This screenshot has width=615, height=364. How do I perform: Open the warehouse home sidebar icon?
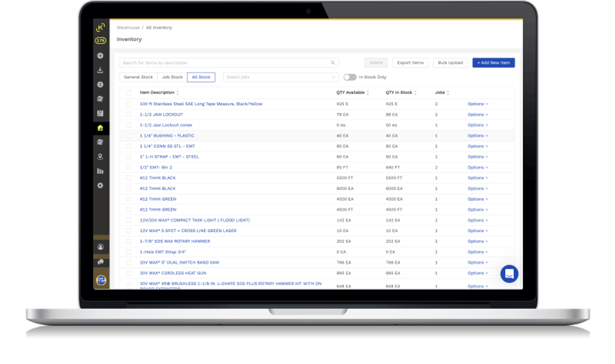pos(100,128)
